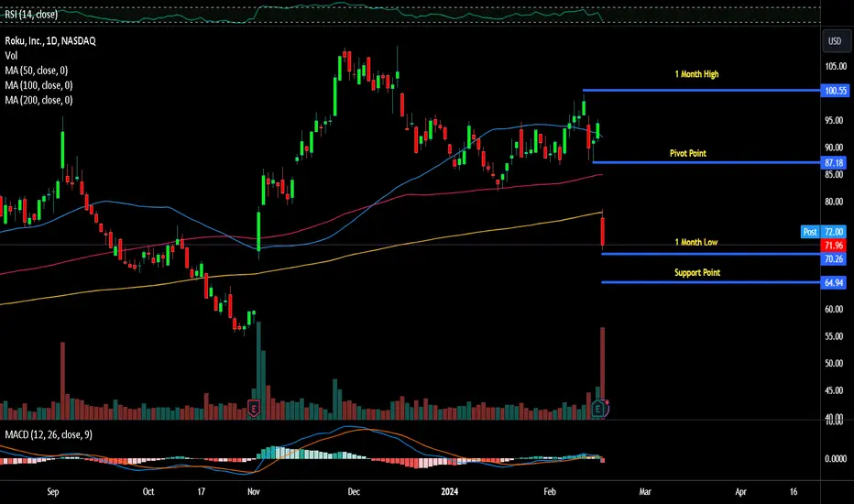Click the 45.00 price axis value

(834, 390)
